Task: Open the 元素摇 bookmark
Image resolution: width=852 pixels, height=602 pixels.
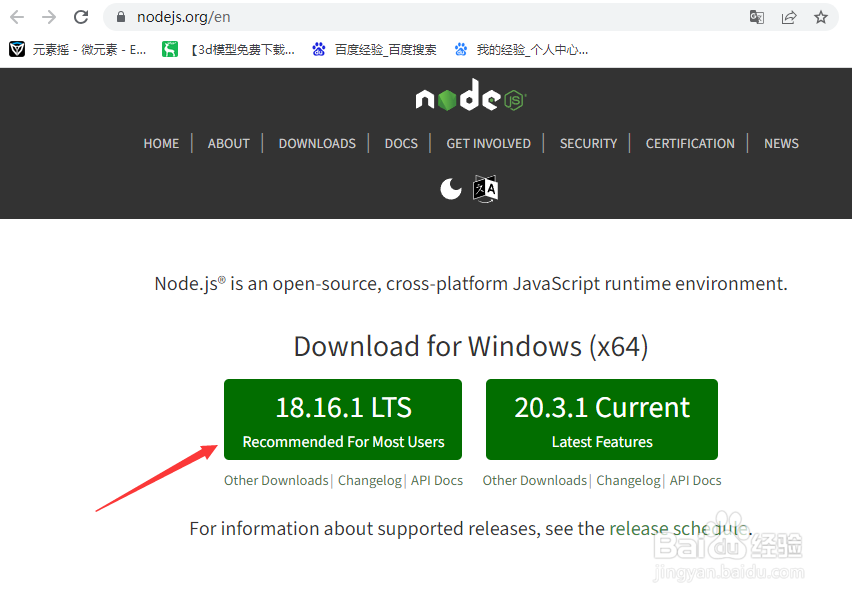Action: (x=78, y=50)
